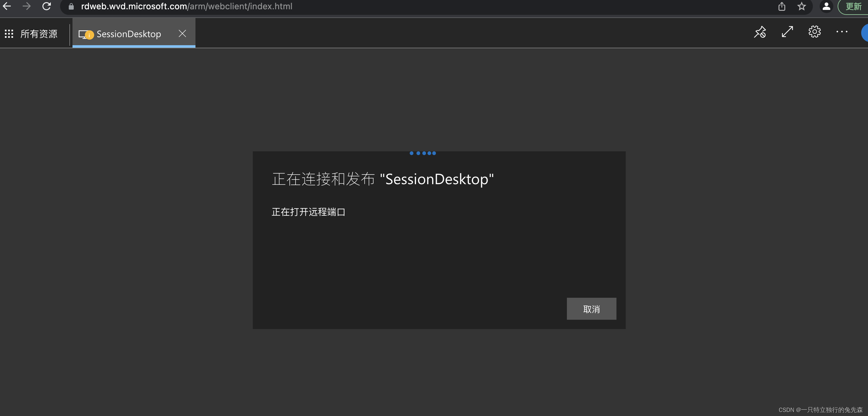
Task: Go to 所有资源 all resources
Action: [39, 34]
